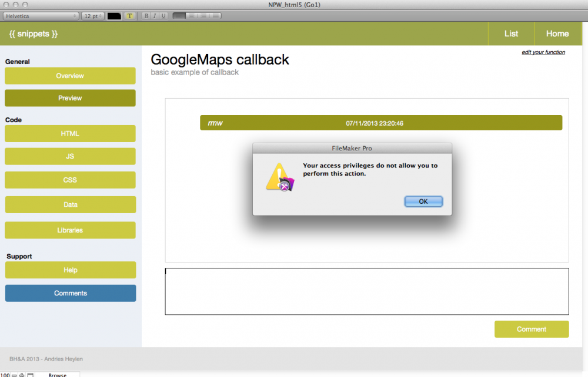Toggle the status toolbar visibility icon

30,374
